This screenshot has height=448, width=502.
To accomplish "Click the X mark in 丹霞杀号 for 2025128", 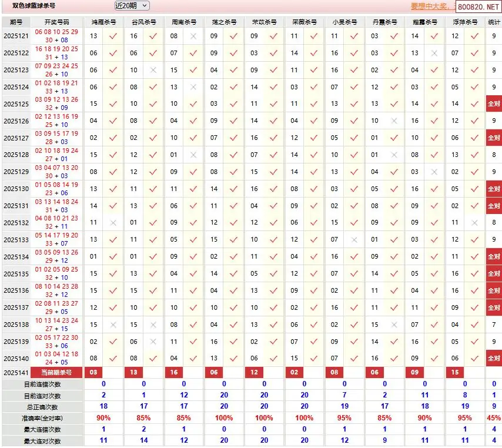I will click(394, 155).
